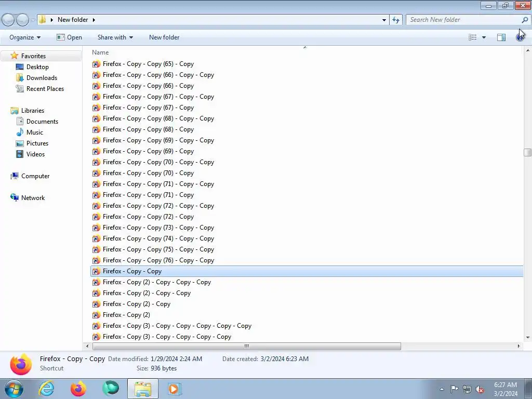Click the Back navigation button
This screenshot has height=399, width=532.
pos(8,20)
